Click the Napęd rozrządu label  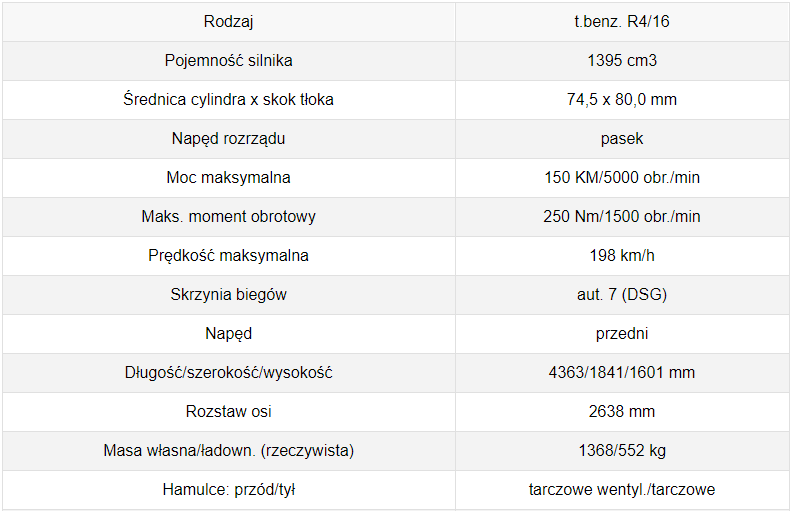[228, 139]
